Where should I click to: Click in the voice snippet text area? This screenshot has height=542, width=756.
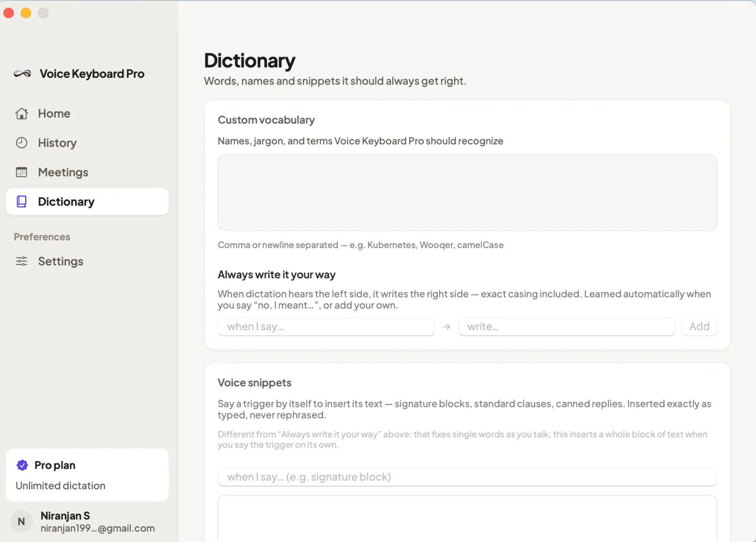(467, 518)
